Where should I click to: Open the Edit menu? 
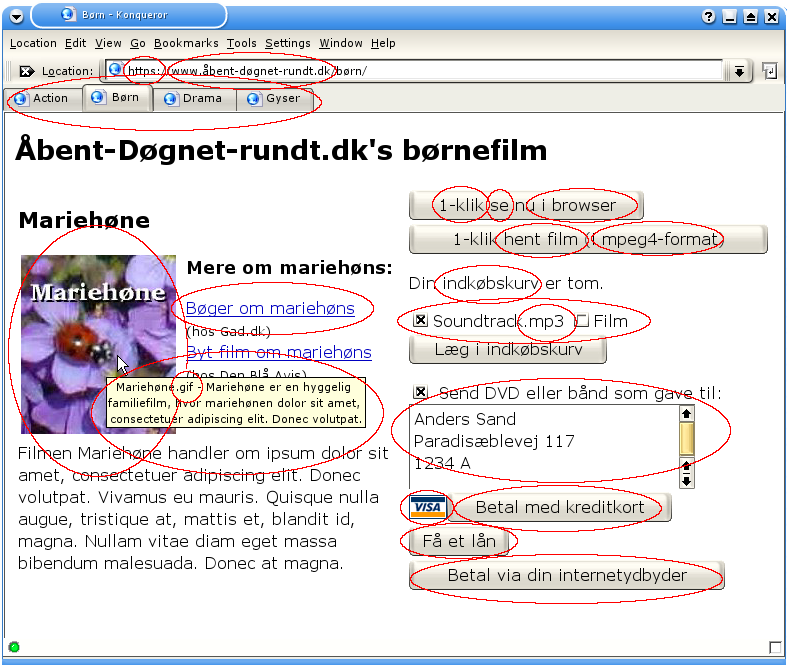pyautogui.click(x=75, y=43)
